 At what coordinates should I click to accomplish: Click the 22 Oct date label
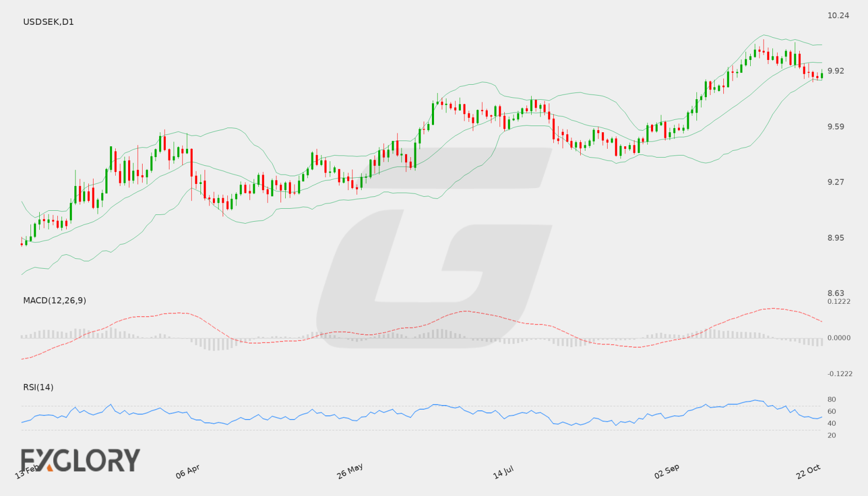(809, 472)
